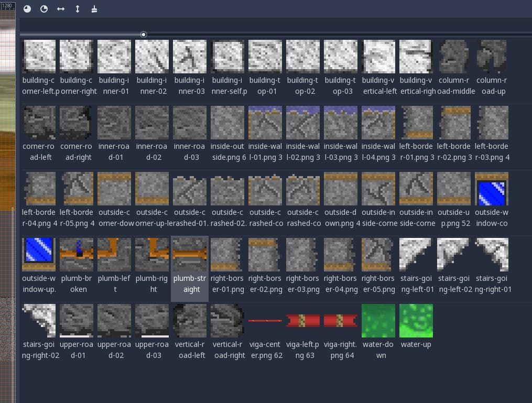Choose the inside-wall-02.png tile
Screen dimensions: 532x403
[303, 134]
